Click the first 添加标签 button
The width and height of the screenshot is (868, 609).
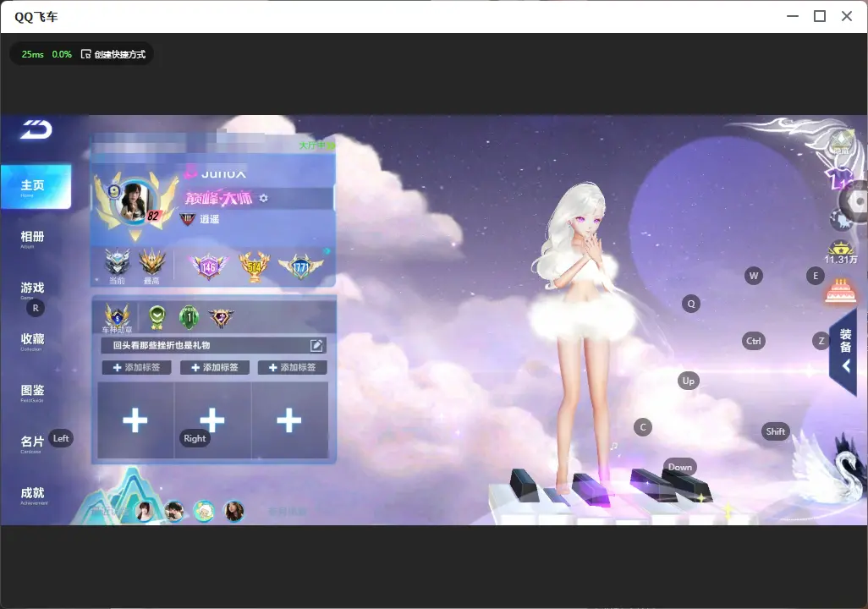[137, 368]
